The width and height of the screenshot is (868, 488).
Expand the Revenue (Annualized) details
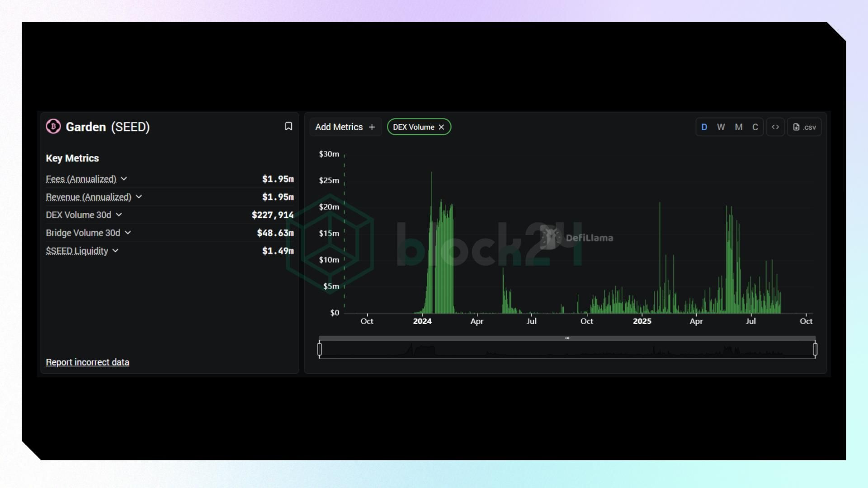click(139, 197)
